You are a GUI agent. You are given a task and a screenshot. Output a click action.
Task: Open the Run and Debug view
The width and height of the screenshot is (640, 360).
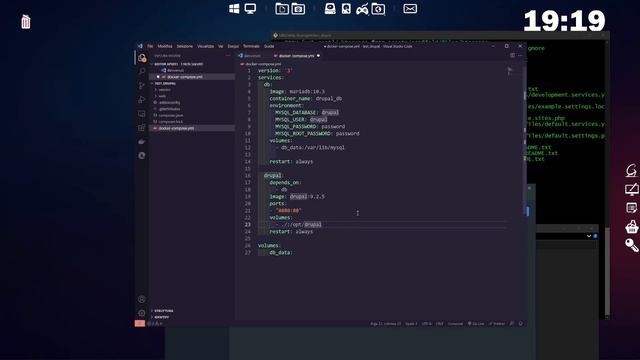(142, 100)
